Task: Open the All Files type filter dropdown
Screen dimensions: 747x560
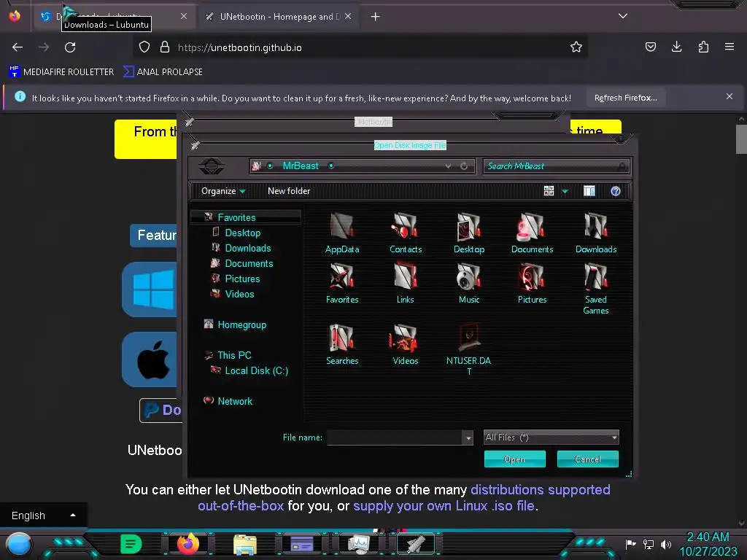Action: coord(551,437)
